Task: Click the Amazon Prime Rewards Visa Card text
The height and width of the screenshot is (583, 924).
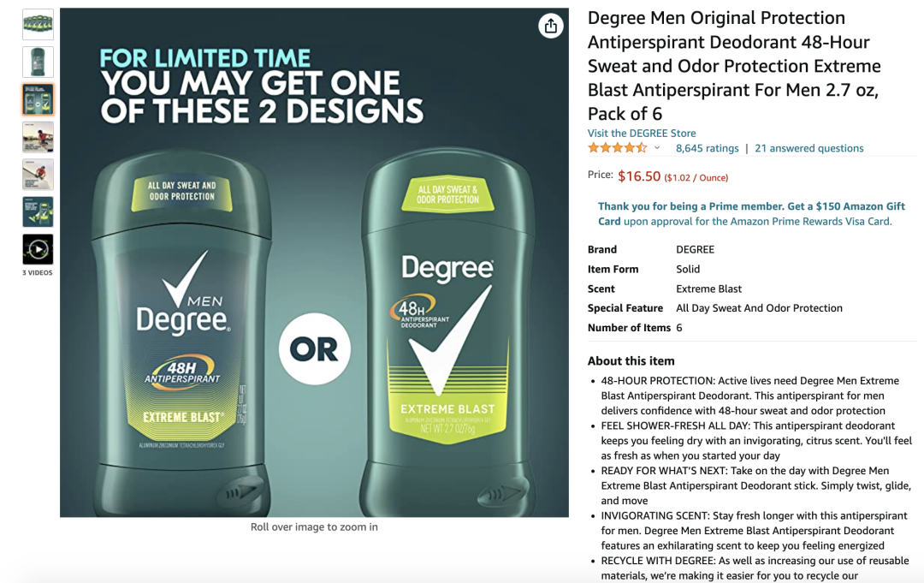Action: [810, 222]
